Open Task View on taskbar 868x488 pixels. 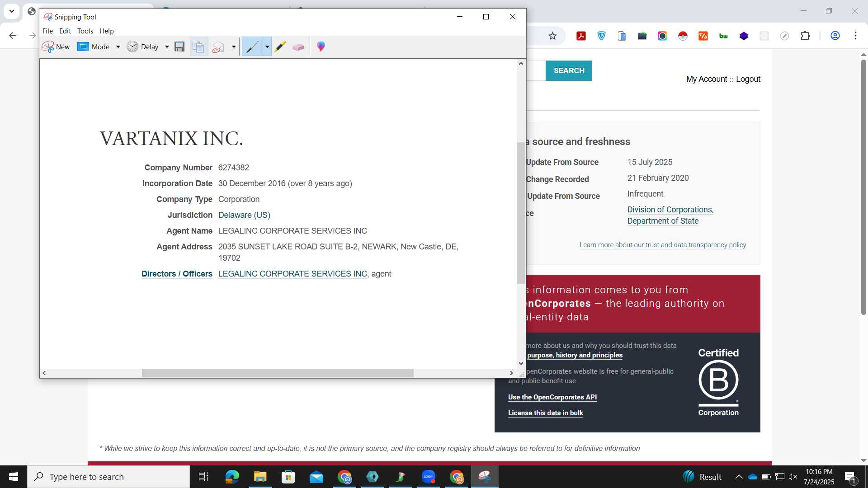click(203, 477)
